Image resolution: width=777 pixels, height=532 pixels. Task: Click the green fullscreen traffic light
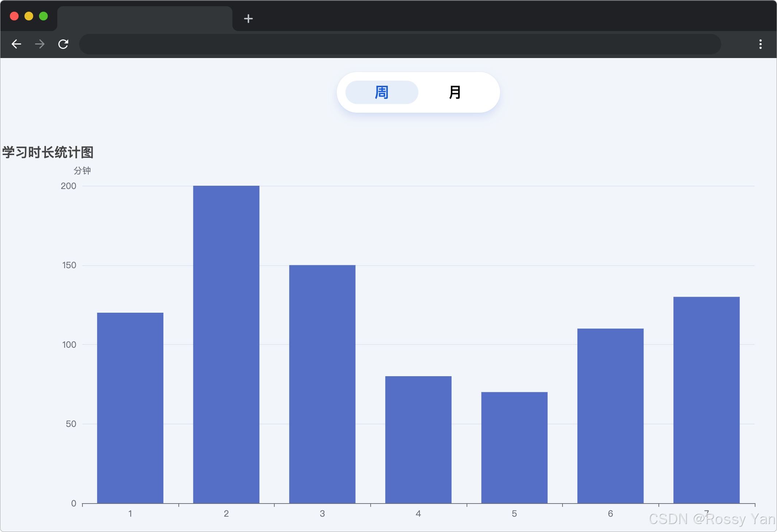coord(43,16)
